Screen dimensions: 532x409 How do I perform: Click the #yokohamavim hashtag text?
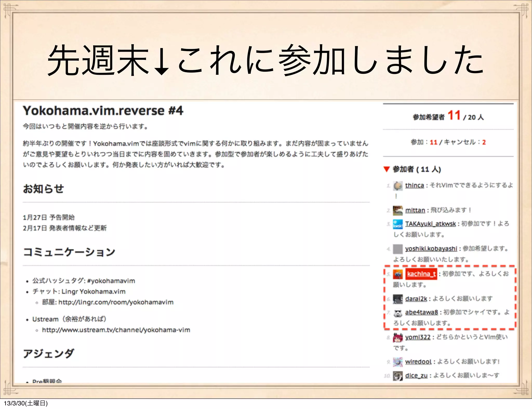click(111, 281)
